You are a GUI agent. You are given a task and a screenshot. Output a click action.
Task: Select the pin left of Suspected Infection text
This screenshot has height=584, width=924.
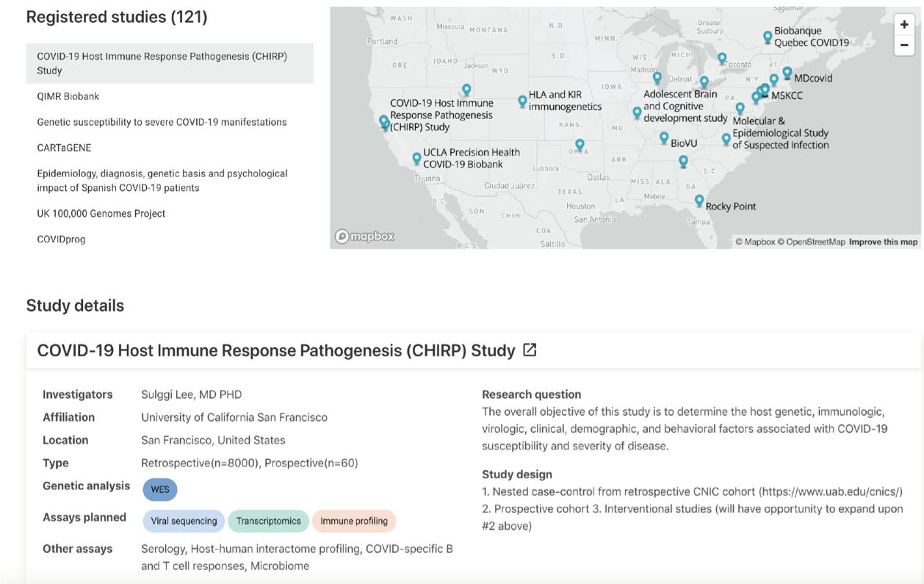tap(726, 139)
